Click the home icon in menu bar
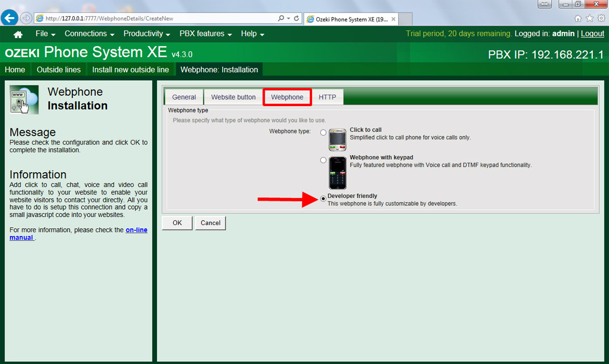Image resolution: width=609 pixels, height=364 pixels. tap(18, 34)
